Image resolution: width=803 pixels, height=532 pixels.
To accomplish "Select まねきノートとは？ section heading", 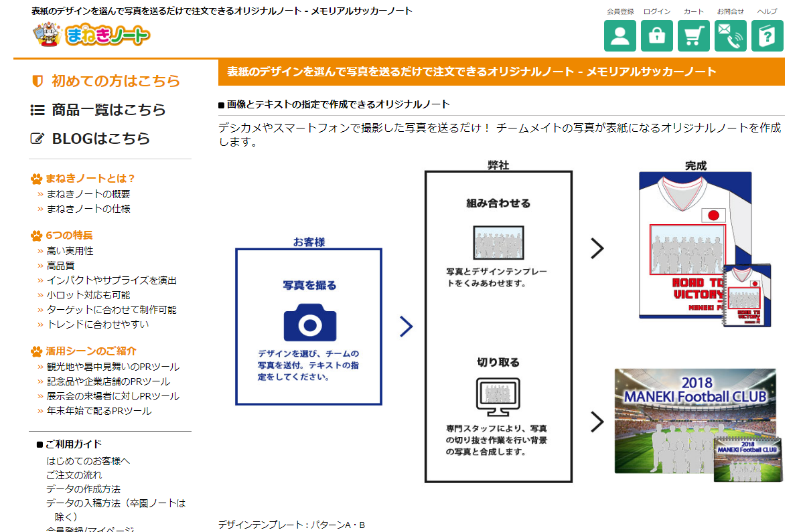I will pyautogui.click(x=90, y=179).
